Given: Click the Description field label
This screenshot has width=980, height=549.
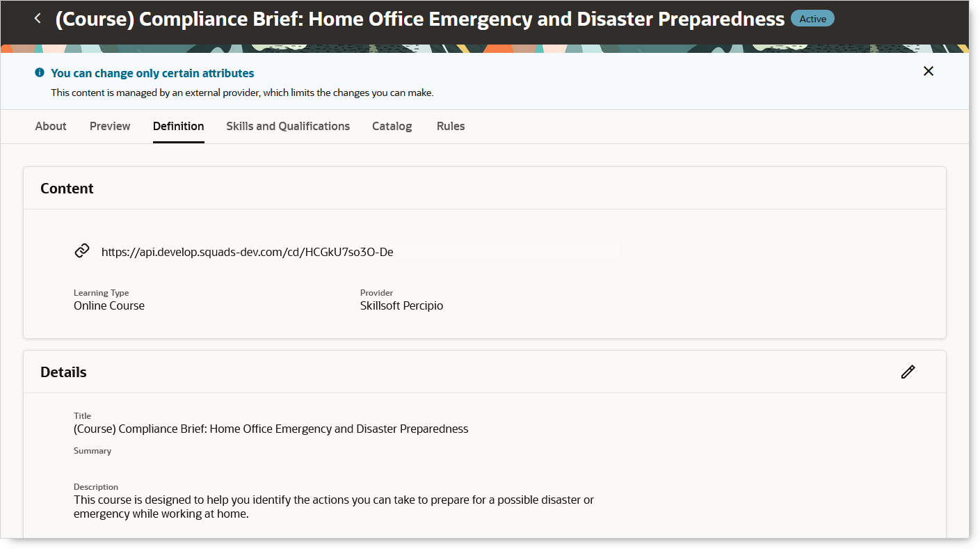Looking at the screenshot, I should point(96,487).
